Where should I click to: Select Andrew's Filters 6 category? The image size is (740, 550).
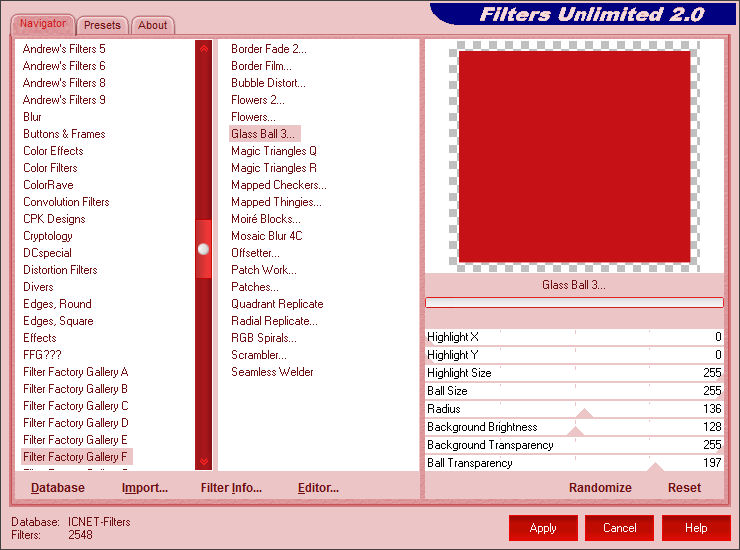click(64, 66)
